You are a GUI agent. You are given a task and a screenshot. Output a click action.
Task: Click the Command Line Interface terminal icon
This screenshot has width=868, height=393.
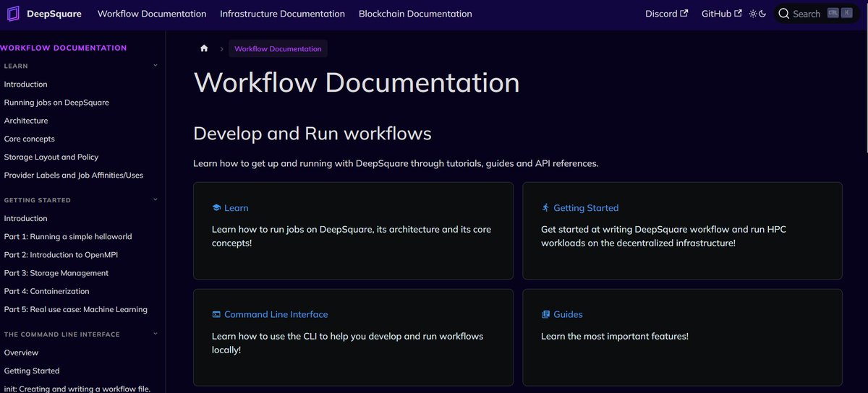tap(216, 314)
